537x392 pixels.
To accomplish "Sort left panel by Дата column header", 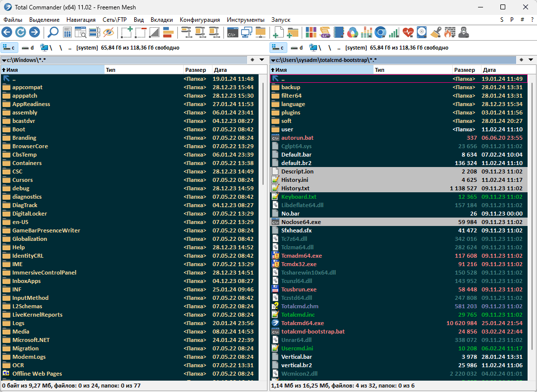I will click(x=220, y=70).
